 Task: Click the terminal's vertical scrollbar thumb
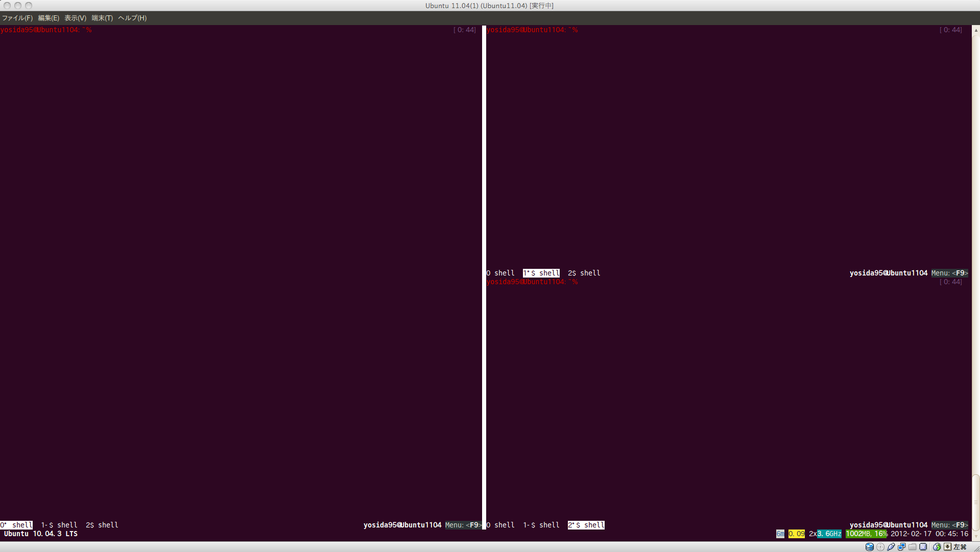tap(976, 502)
